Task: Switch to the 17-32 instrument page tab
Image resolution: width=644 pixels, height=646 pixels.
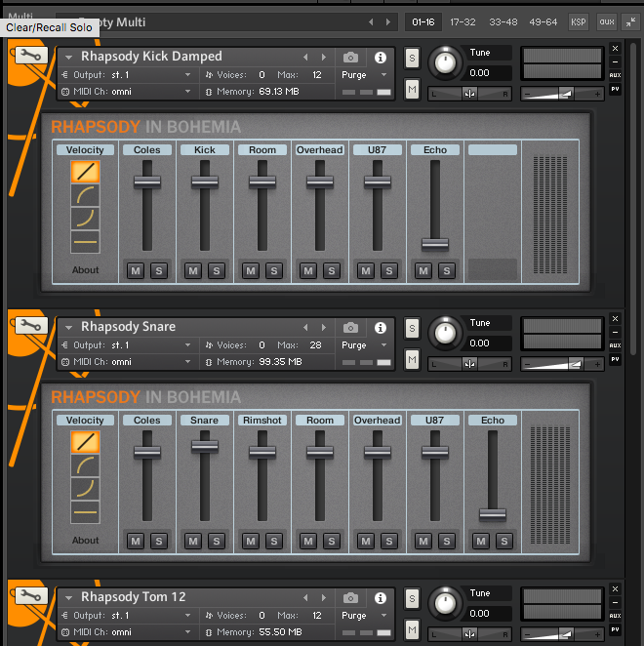Action: coord(464,21)
